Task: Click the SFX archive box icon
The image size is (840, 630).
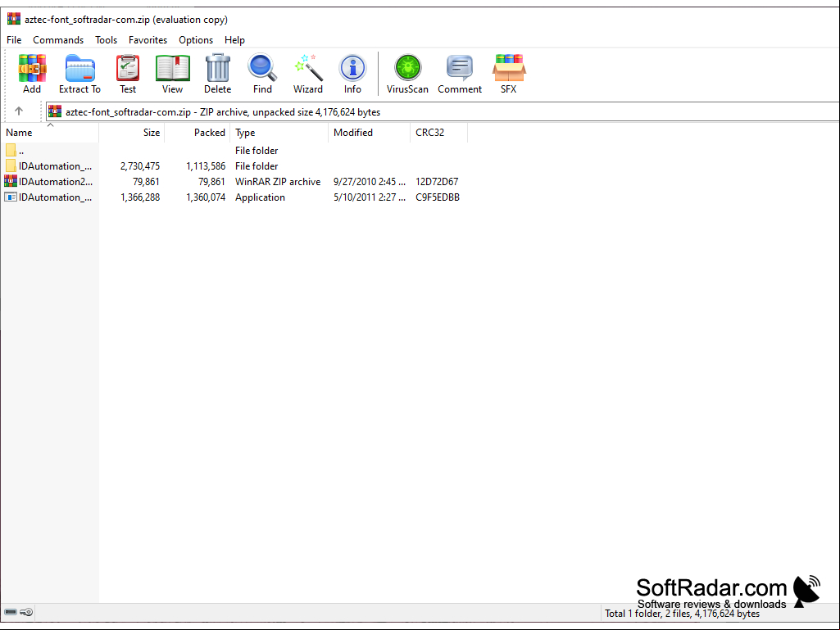Action: pos(509,68)
